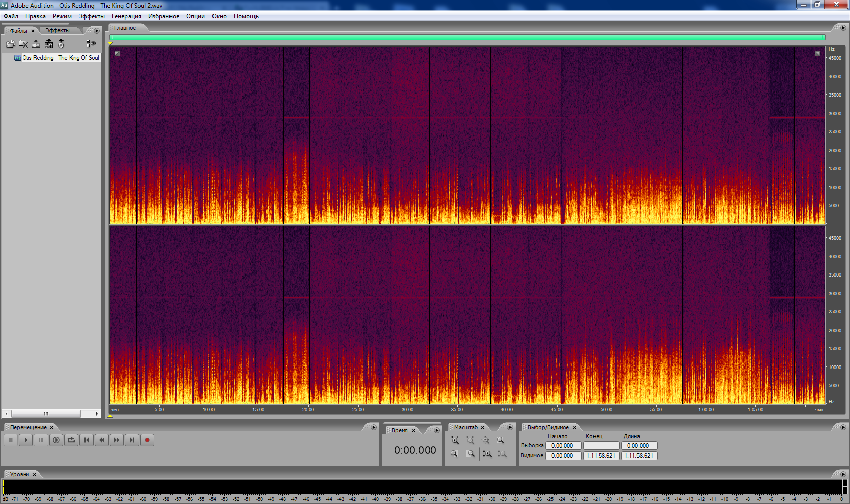850x504 pixels.
Task: Open the Масштаб panel options menu arrow
Action: [x=510, y=427]
